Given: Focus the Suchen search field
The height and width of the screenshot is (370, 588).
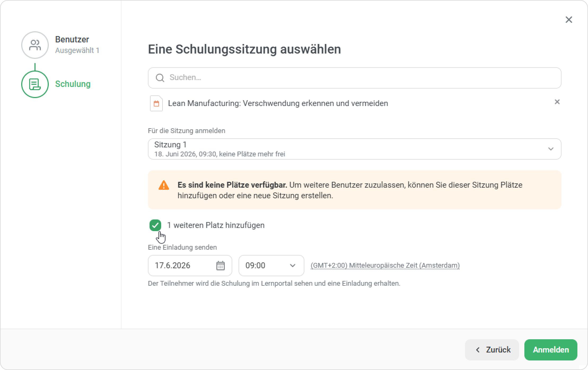Looking at the screenshot, I should 354,78.
